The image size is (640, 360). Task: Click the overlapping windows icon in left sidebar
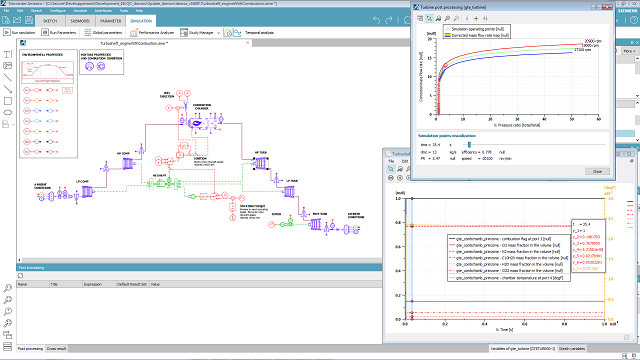pyautogui.click(x=7, y=335)
